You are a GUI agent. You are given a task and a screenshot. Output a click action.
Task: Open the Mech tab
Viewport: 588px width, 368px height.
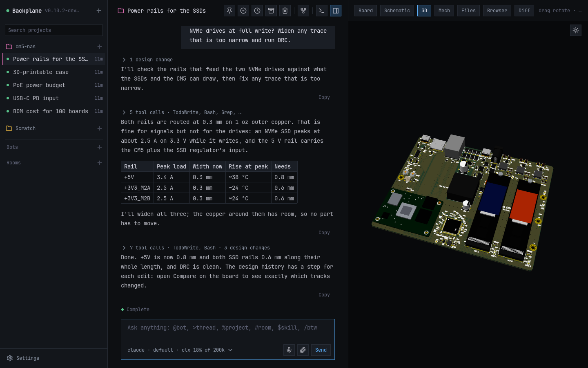tap(444, 11)
